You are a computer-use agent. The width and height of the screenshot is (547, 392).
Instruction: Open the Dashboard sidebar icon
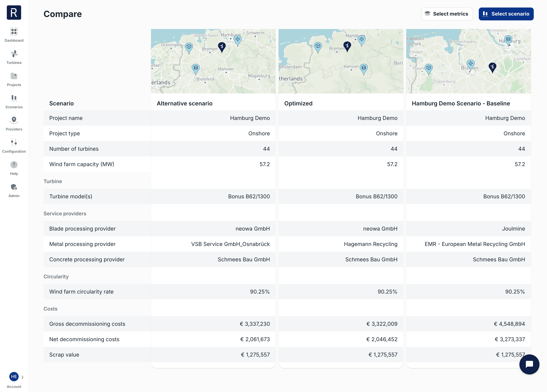tap(14, 32)
